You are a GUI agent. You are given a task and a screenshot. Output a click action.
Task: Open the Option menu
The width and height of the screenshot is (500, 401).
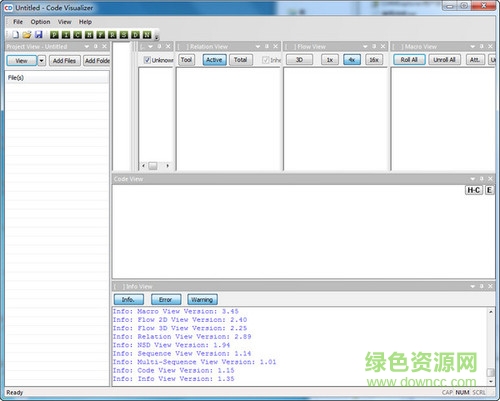coord(40,22)
